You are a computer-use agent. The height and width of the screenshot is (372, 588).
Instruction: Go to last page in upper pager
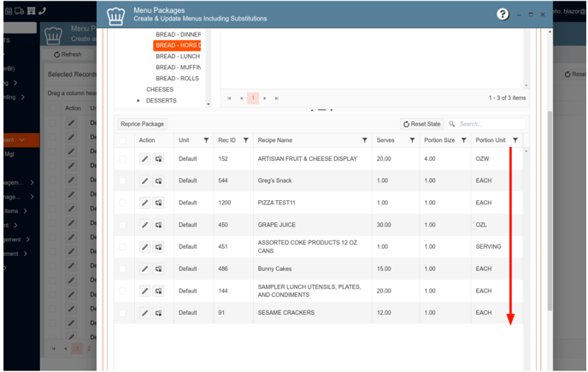[277, 98]
